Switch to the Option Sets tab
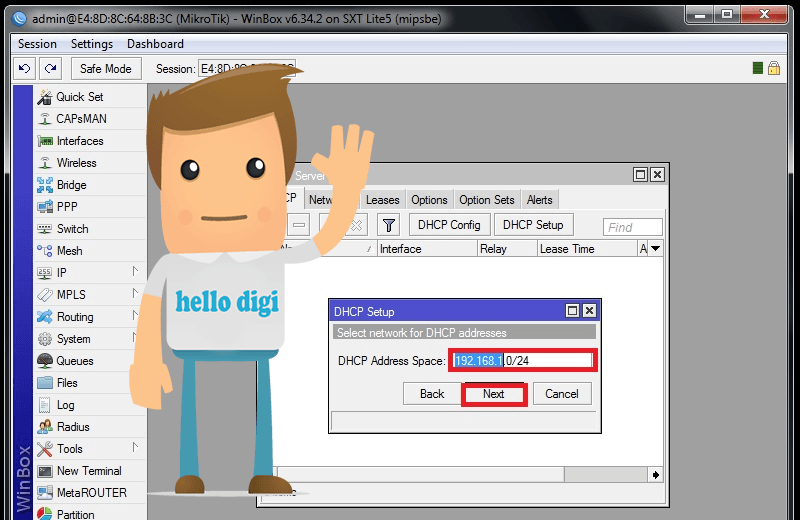Screen dimensions: 800x520 [487, 200]
